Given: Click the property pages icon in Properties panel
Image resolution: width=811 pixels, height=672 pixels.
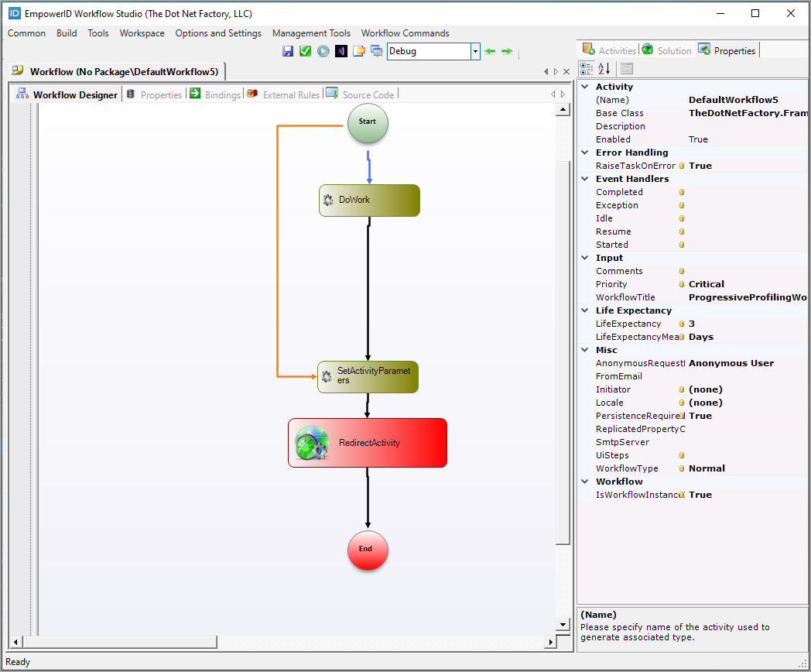Looking at the screenshot, I should 626,69.
